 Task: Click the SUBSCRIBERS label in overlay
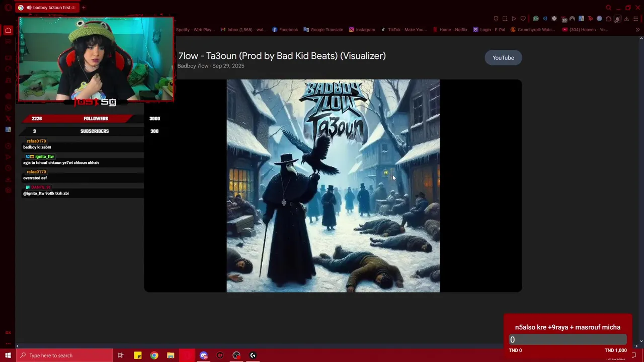[95, 131]
